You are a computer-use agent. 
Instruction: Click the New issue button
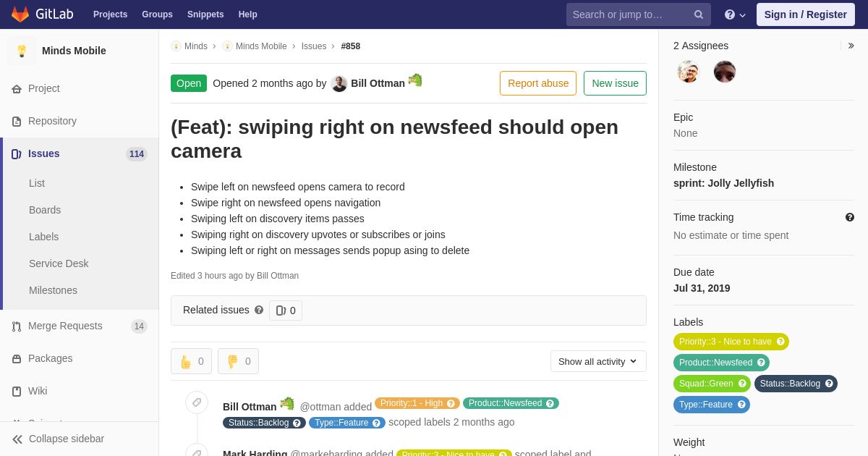pyautogui.click(x=615, y=83)
